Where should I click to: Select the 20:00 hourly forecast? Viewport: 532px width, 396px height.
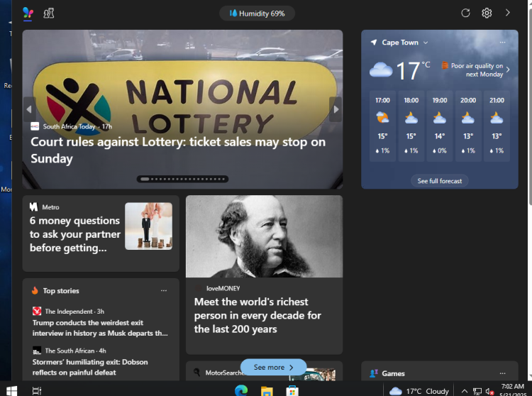[468, 126]
